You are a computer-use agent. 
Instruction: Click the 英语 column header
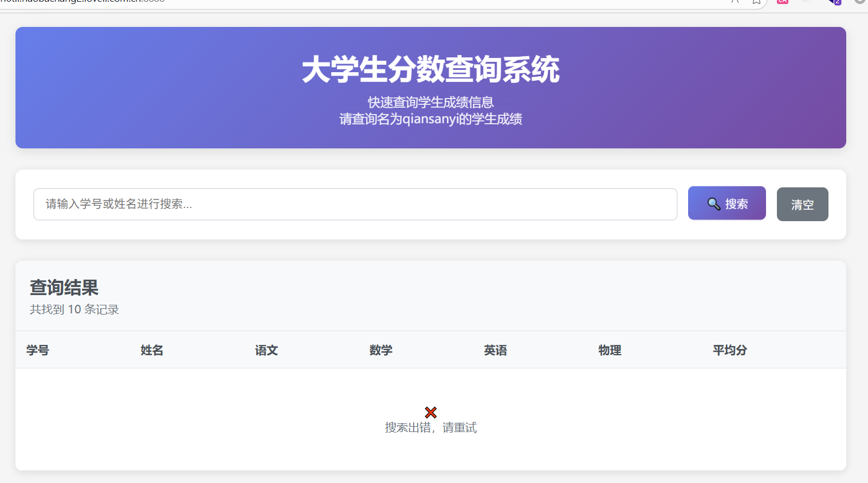(x=496, y=350)
